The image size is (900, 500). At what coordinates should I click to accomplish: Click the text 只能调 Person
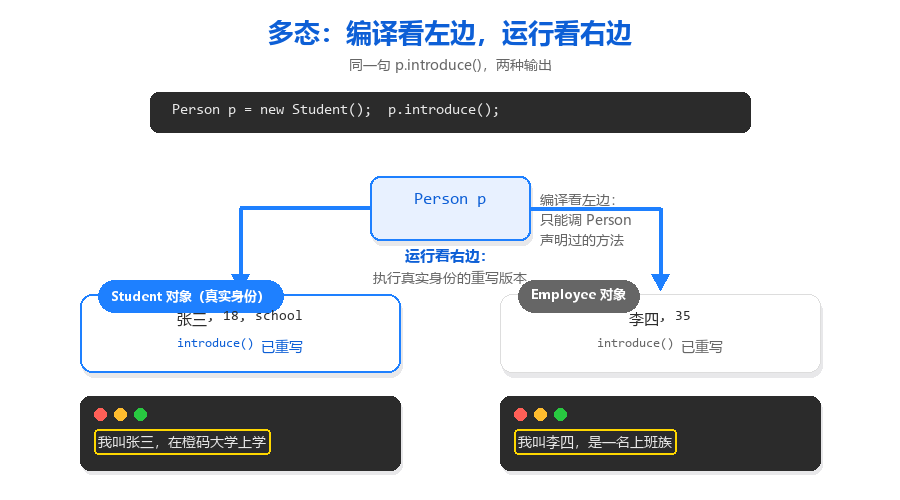585,220
